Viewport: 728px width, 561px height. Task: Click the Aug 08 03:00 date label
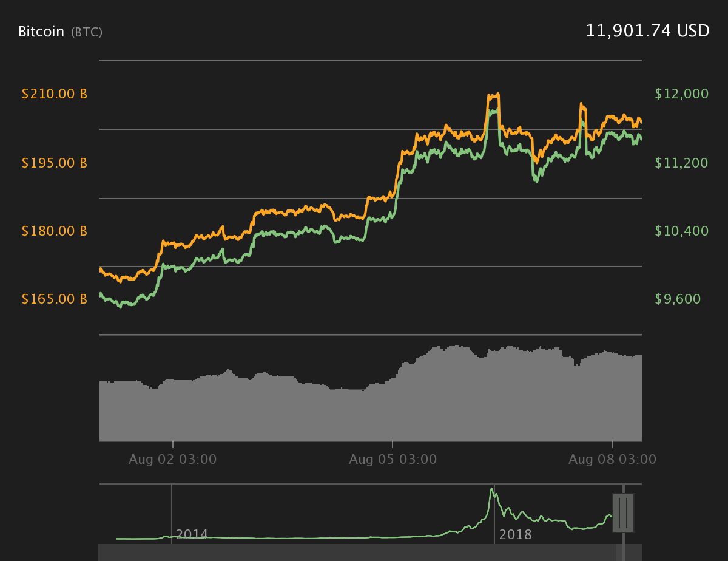pos(612,460)
